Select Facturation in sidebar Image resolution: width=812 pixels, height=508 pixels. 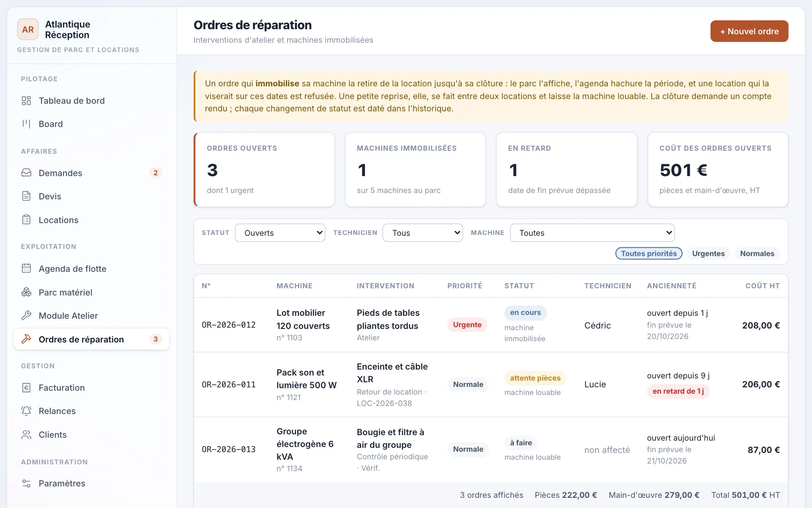[x=91, y=387]
